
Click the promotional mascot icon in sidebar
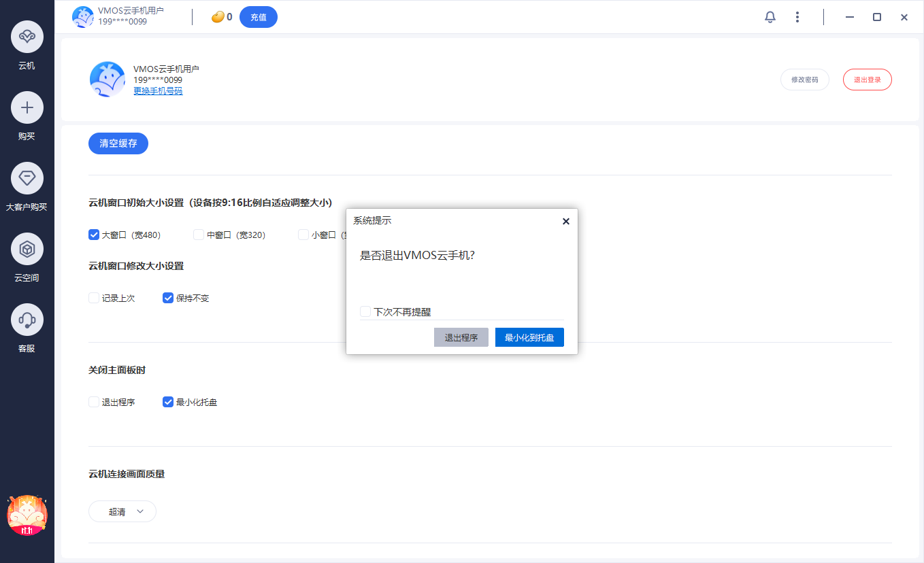[27, 515]
